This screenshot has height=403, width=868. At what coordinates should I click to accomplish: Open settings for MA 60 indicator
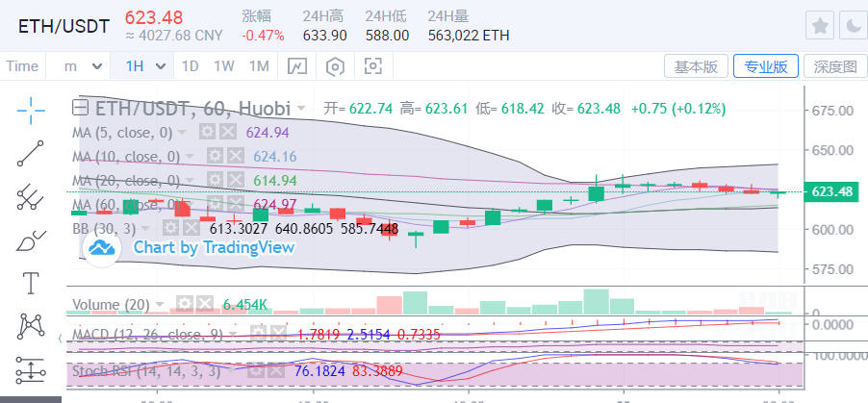pyautogui.click(x=216, y=204)
